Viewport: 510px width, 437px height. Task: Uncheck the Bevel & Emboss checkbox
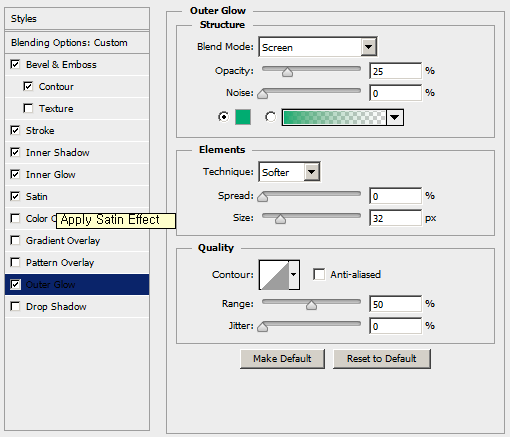click(x=15, y=64)
